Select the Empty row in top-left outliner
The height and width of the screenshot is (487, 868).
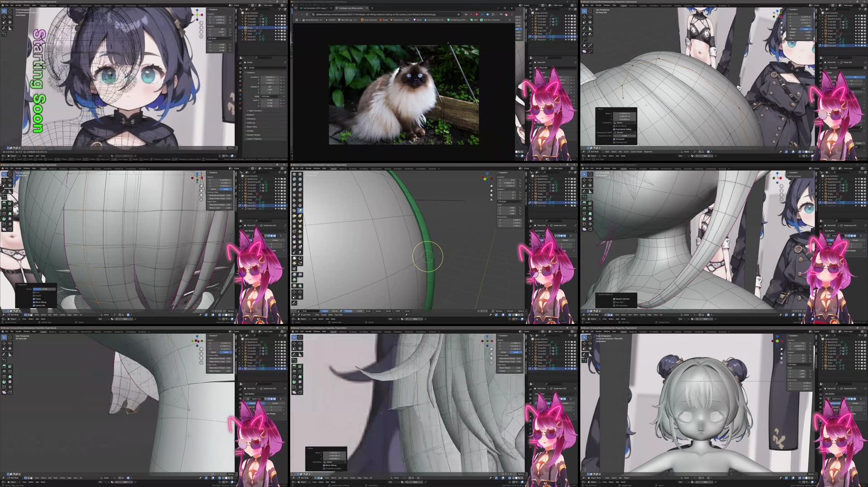263,28
